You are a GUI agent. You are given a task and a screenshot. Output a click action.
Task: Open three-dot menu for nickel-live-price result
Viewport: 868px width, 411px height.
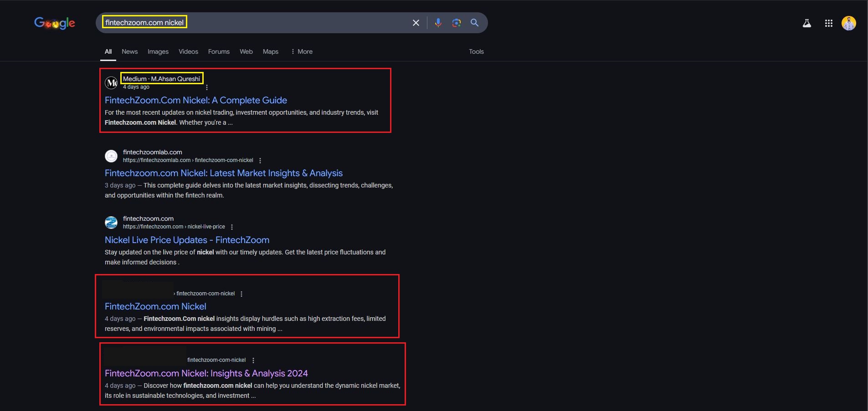pyautogui.click(x=232, y=227)
